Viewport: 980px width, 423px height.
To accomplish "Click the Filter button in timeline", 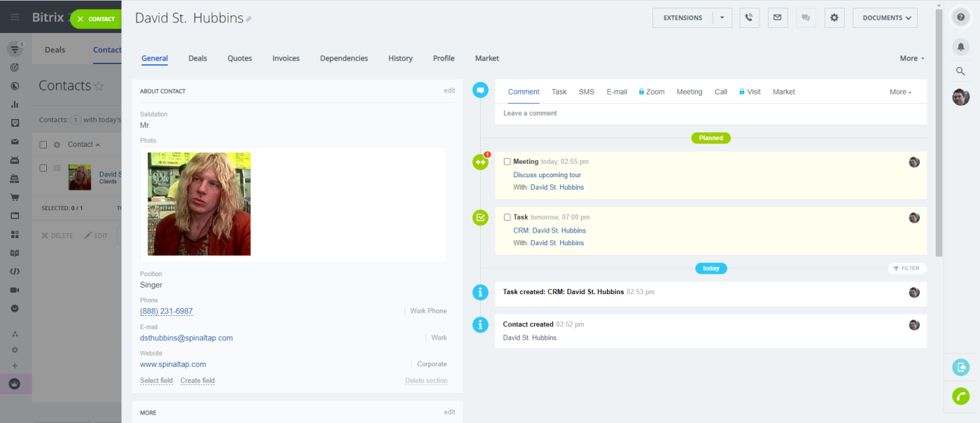I will pyautogui.click(x=906, y=268).
